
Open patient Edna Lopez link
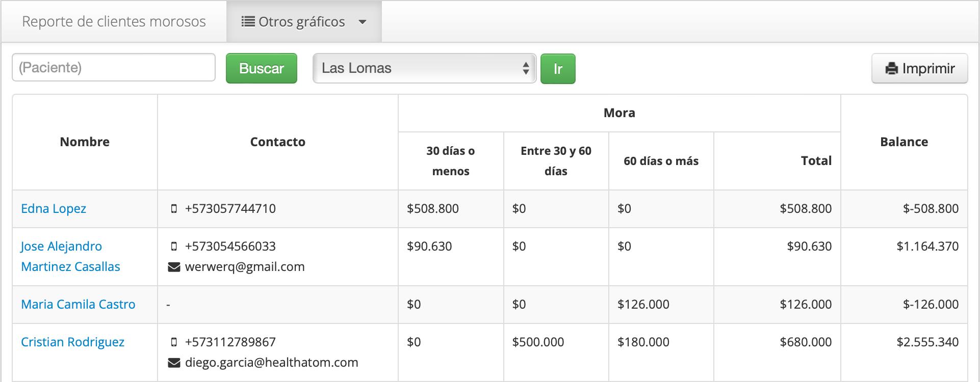coord(54,209)
